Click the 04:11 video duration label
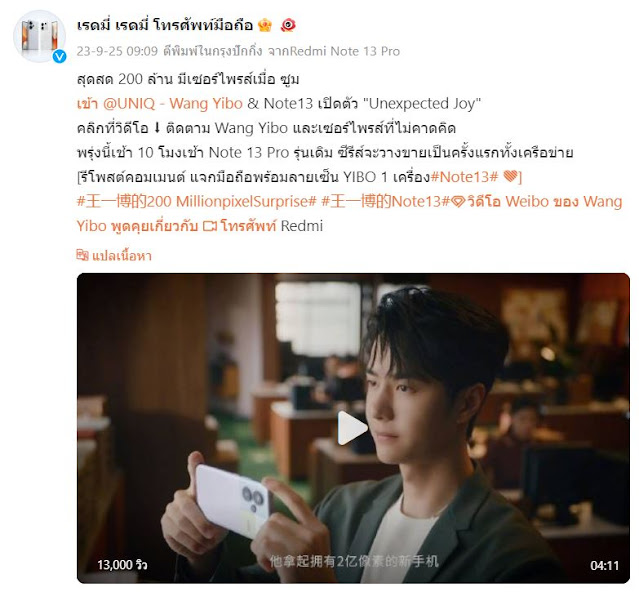639x592 pixels. (604, 565)
